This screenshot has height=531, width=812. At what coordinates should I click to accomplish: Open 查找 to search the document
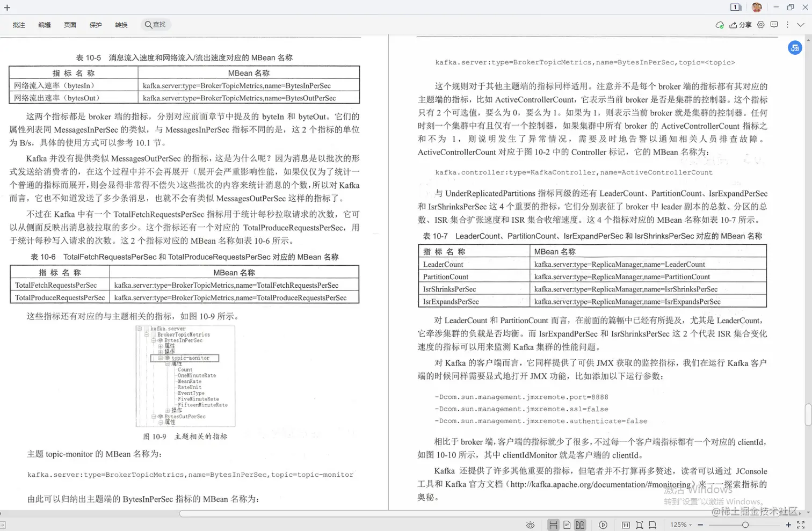156,25
